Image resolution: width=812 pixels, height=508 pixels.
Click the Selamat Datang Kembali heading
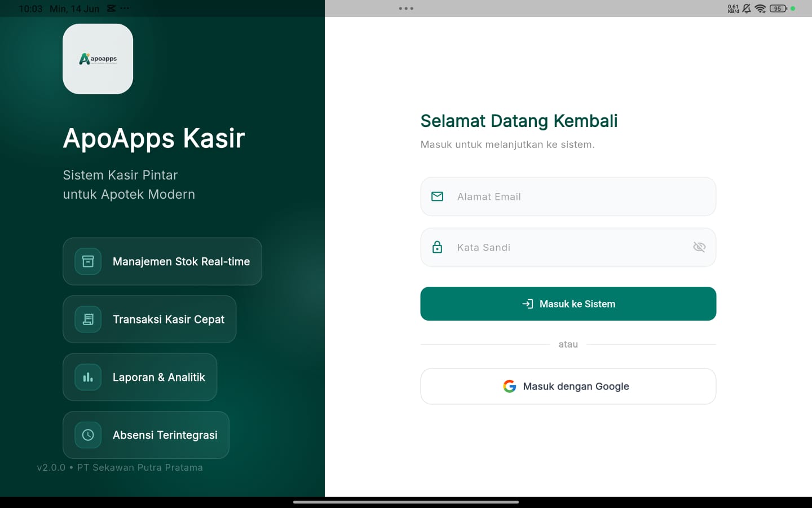click(519, 121)
